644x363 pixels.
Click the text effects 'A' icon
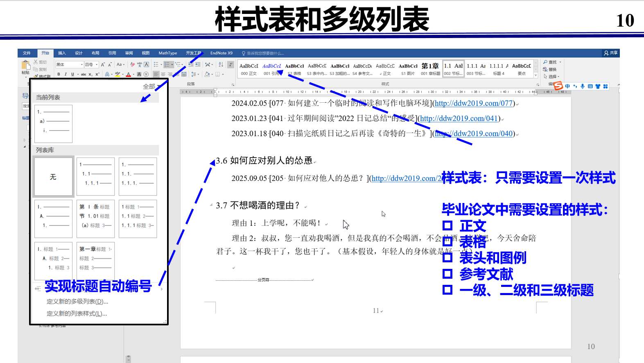[x=107, y=74]
